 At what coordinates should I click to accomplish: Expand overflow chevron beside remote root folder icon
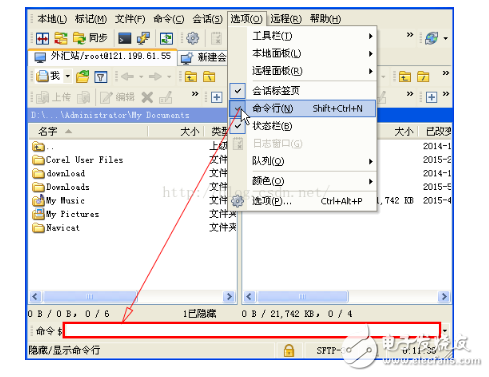[445, 73]
